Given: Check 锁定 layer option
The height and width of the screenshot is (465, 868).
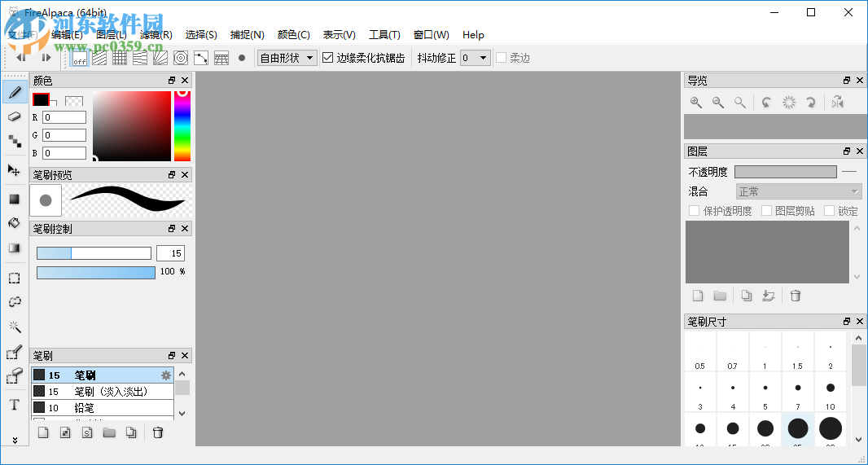Looking at the screenshot, I should [829, 210].
